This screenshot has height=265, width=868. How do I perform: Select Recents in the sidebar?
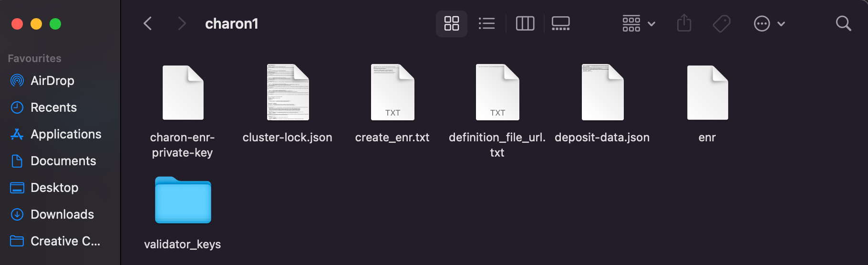tap(53, 107)
